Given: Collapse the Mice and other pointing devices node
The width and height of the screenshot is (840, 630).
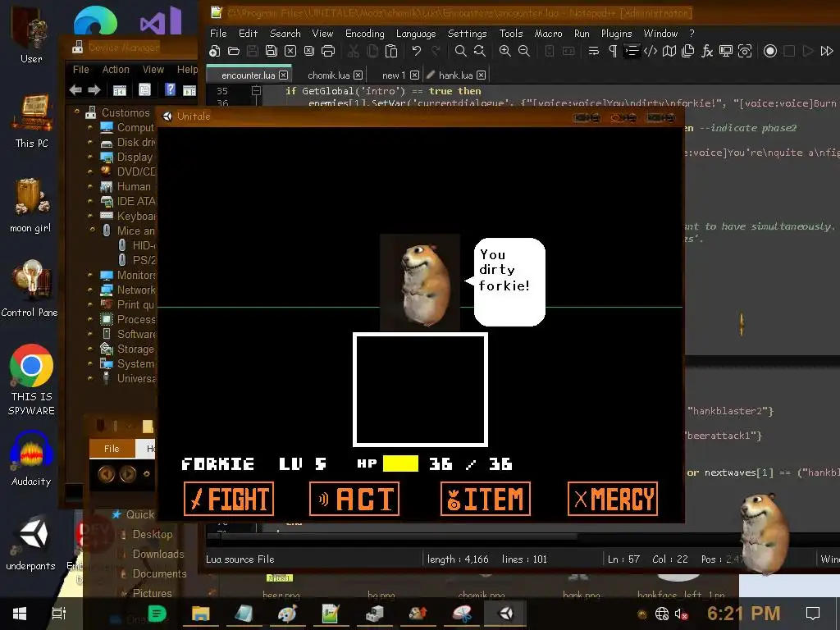Looking at the screenshot, I should coord(92,230).
